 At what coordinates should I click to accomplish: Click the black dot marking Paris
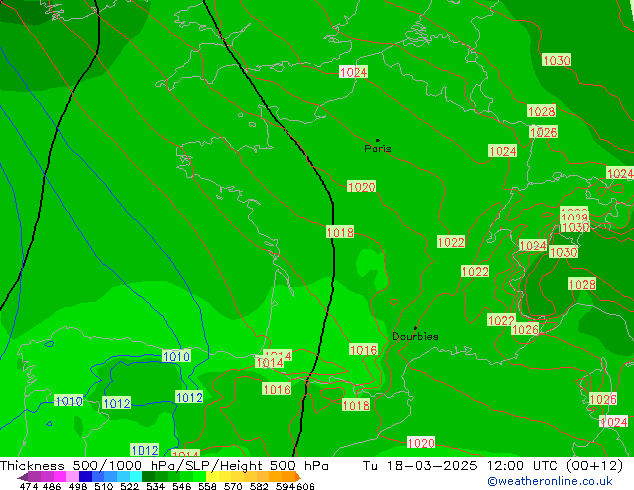378,140
